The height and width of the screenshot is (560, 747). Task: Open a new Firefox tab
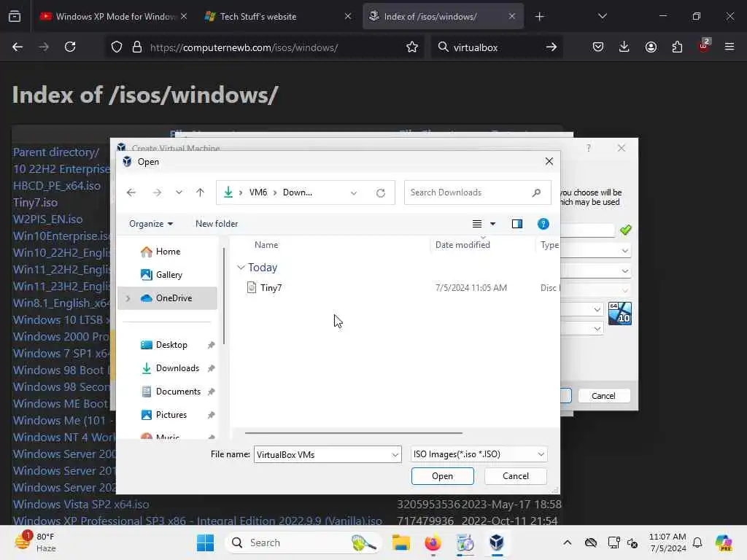pyautogui.click(x=539, y=17)
